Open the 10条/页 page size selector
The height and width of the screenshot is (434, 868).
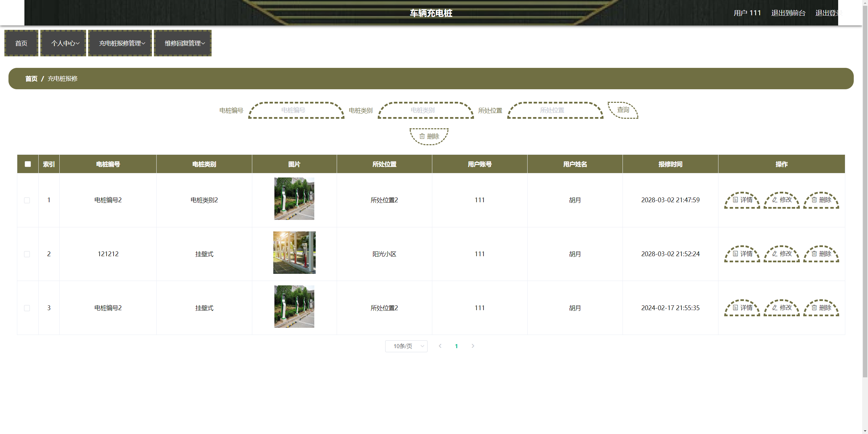(406, 346)
